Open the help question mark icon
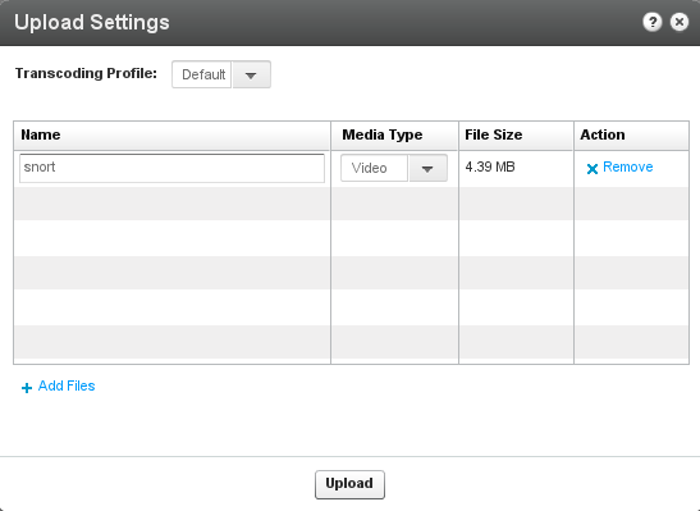The width and height of the screenshot is (700, 511). pyautogui.click(x=652, y=22)
